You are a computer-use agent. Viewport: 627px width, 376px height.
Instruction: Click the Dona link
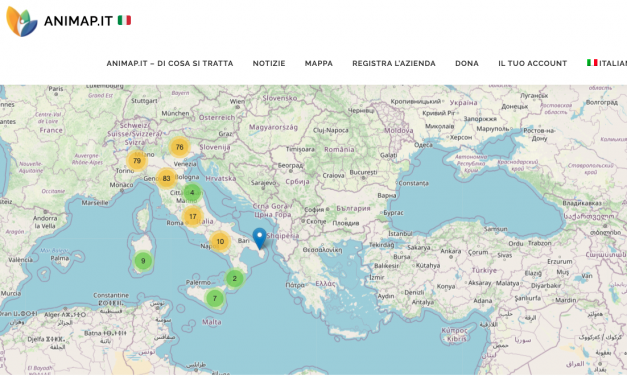(x=467, y=63)
